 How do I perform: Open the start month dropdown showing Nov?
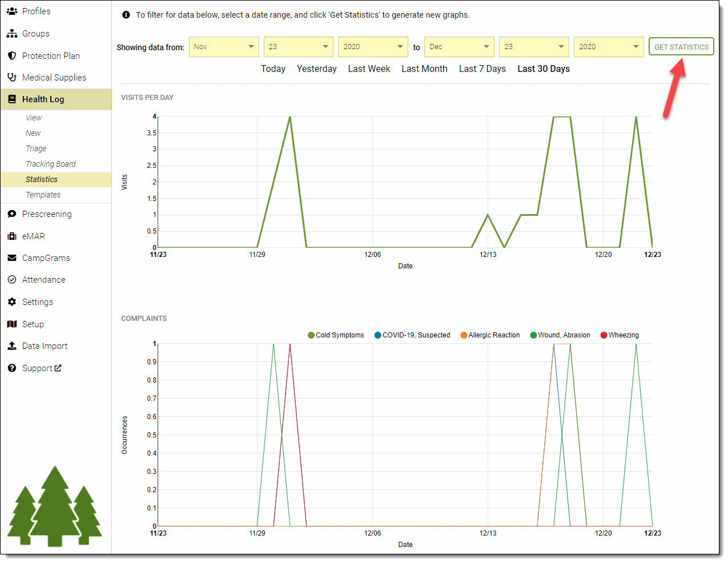223,47
